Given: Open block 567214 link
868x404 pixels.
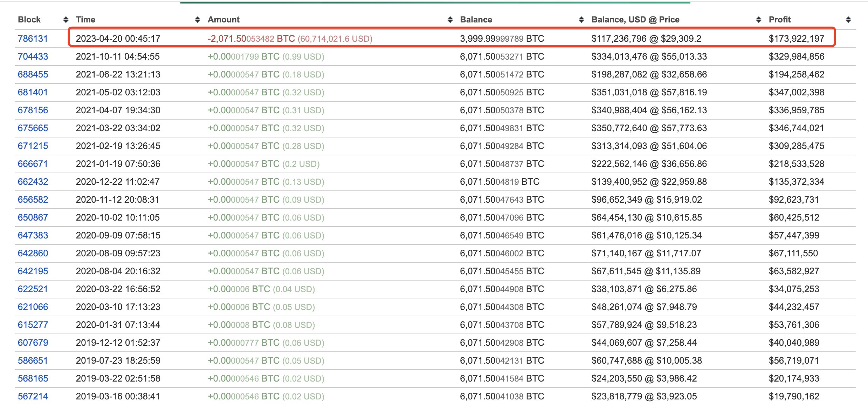Looking at the screenshot, I should (x=33, y=396).
